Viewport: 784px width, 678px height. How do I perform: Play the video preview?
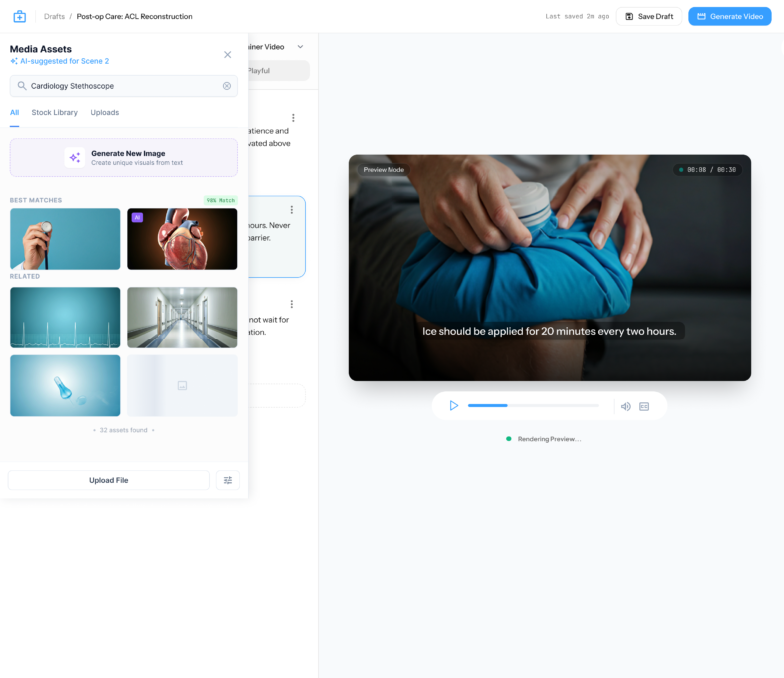click(453, 406)
